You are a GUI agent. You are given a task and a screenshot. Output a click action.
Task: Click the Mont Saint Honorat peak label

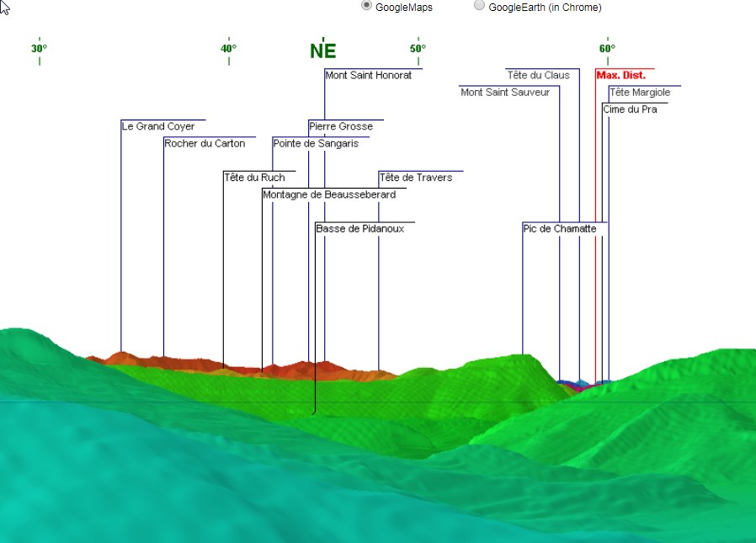(369, 75)
